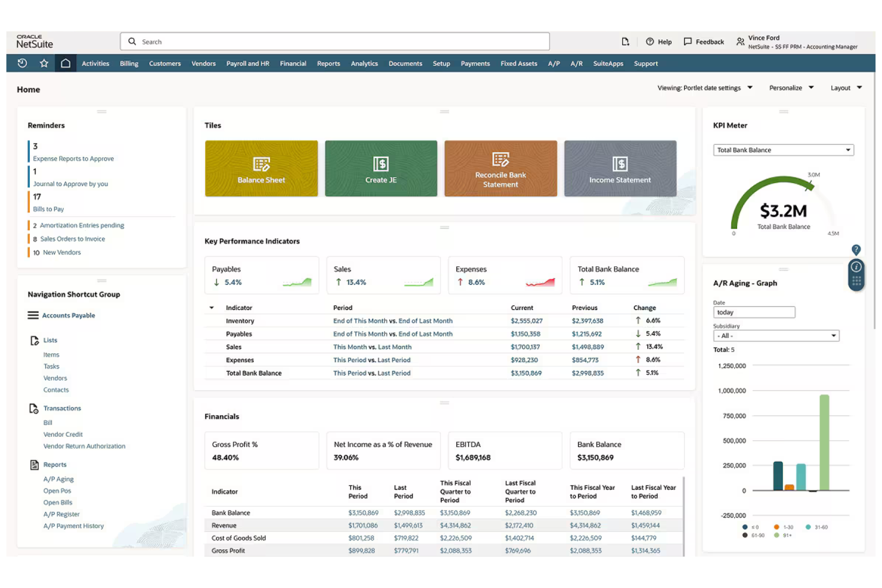Return home with the home icon

(66, 63)
